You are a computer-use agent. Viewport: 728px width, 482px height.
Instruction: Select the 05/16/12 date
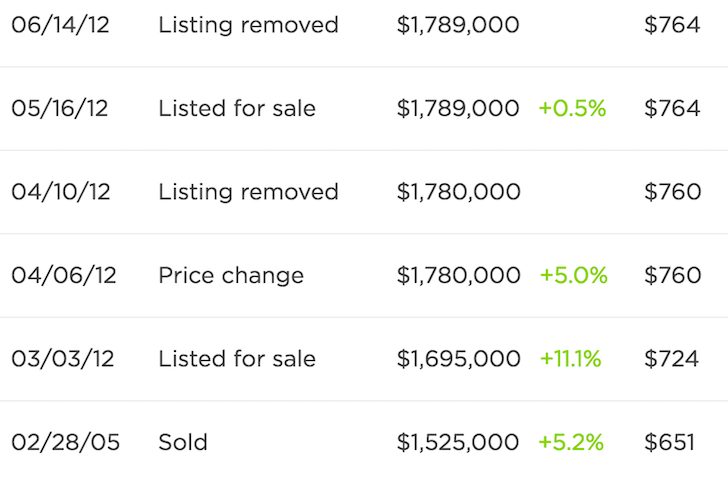coord(60,108)
